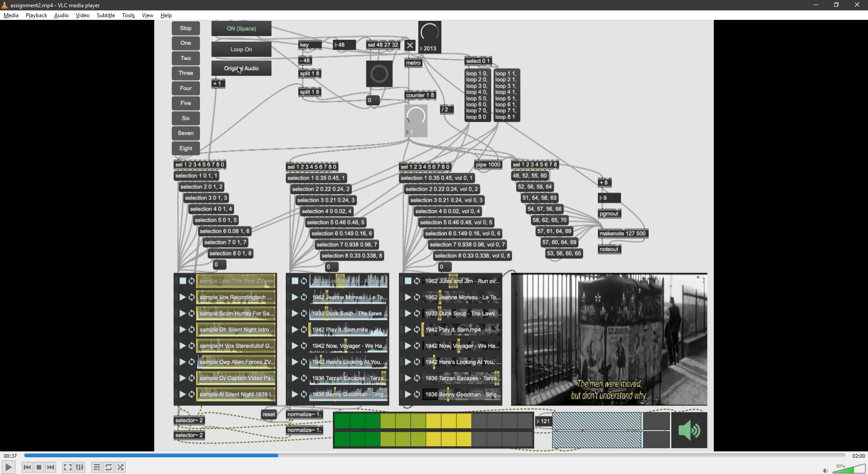
Task: Toggle VLC random shuffle button
Action: tap(120, 467)
